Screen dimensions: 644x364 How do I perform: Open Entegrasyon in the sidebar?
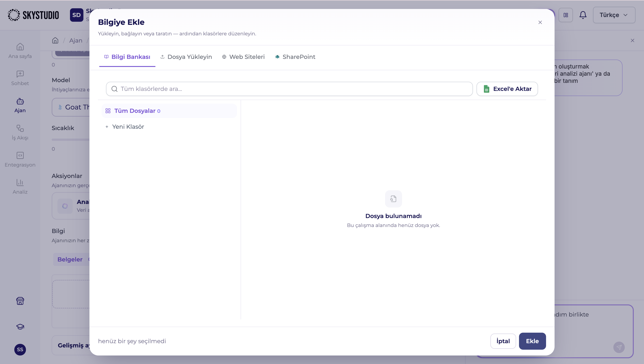tap(20, 159)
